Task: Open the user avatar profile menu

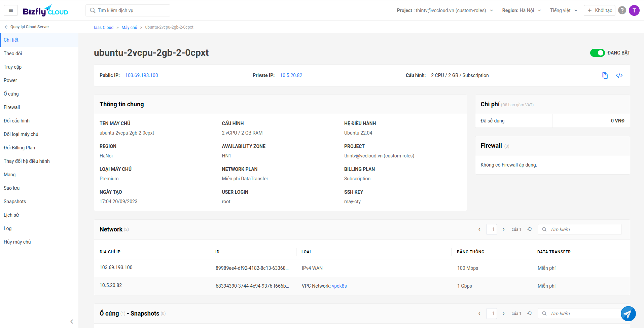Action: coord(634,10)
